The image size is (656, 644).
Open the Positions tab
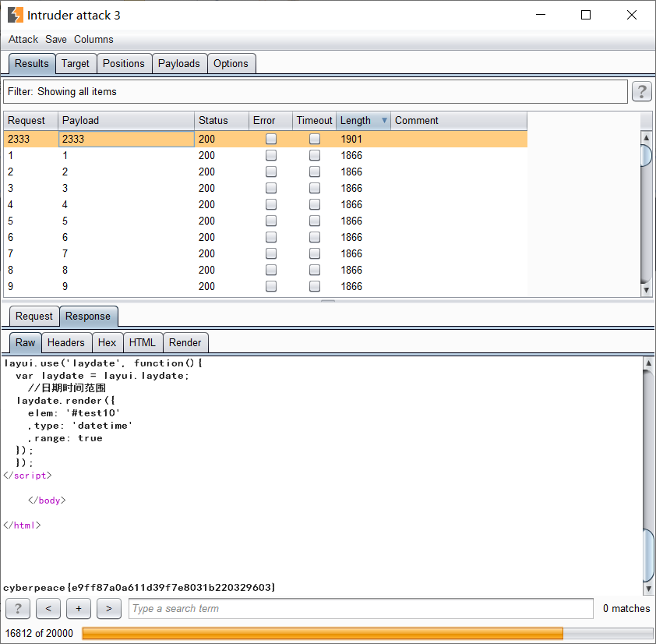(124, 64)
